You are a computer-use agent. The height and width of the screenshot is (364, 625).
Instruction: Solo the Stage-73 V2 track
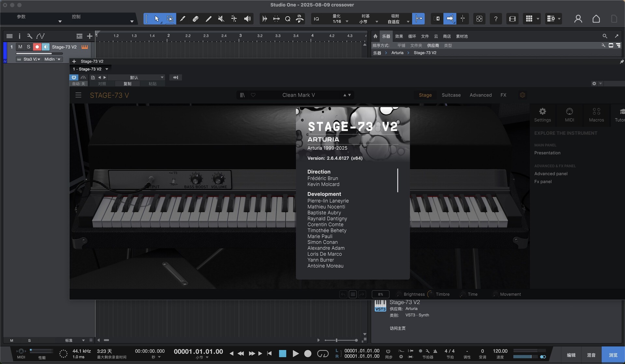29,47
